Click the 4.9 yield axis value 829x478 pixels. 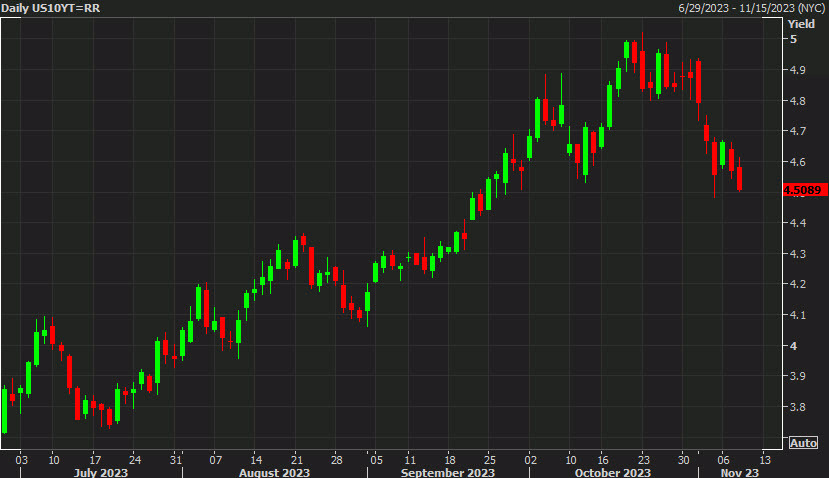797,70
